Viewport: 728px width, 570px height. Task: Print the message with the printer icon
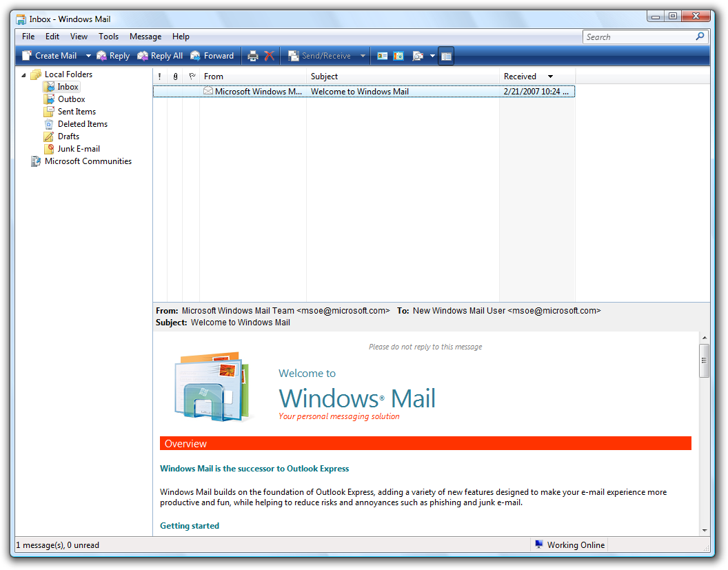click(x=252, y=56)
